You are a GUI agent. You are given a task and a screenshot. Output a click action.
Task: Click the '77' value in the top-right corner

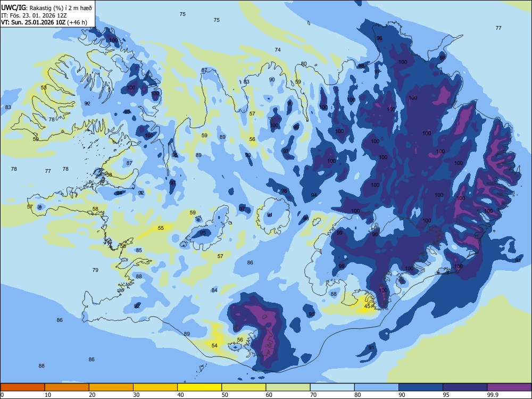(498, 28)
